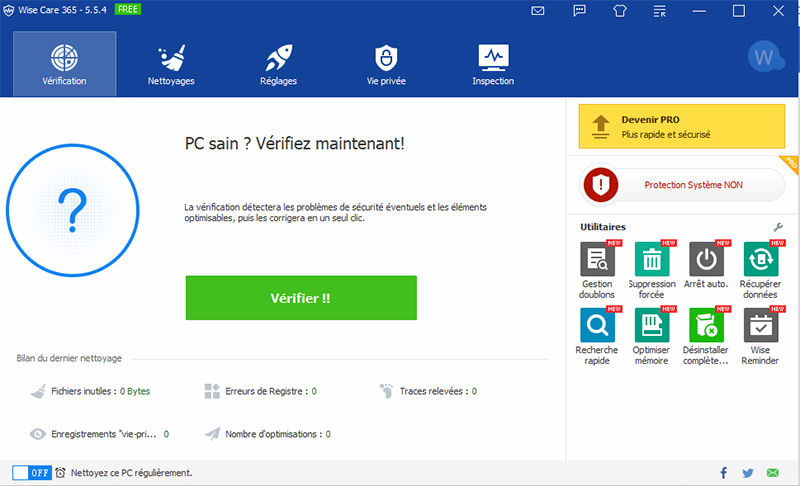Viewport: 800px width, 486px height.
Task: Click the wrench icon beside Utilitaires
Action: coord(778,227)
